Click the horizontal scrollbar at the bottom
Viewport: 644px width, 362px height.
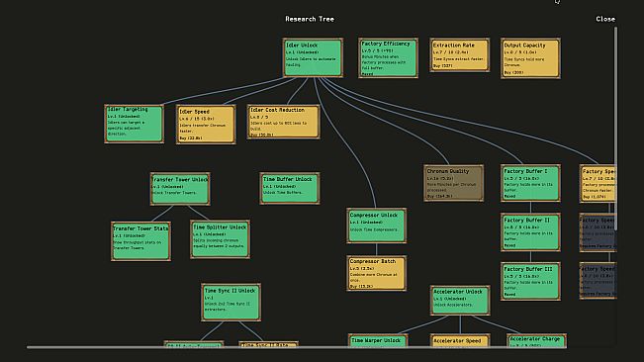pyautogui.click(x=297, y=347)
